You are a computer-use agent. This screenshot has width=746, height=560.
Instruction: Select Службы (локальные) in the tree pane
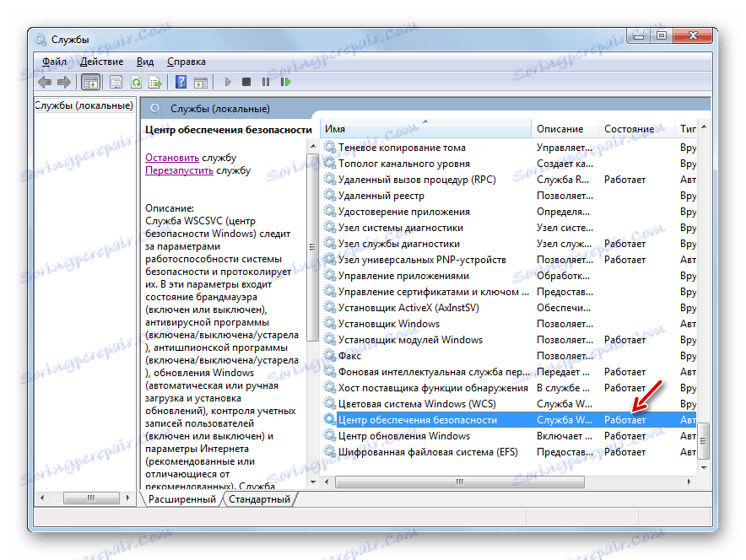(84, 105)
